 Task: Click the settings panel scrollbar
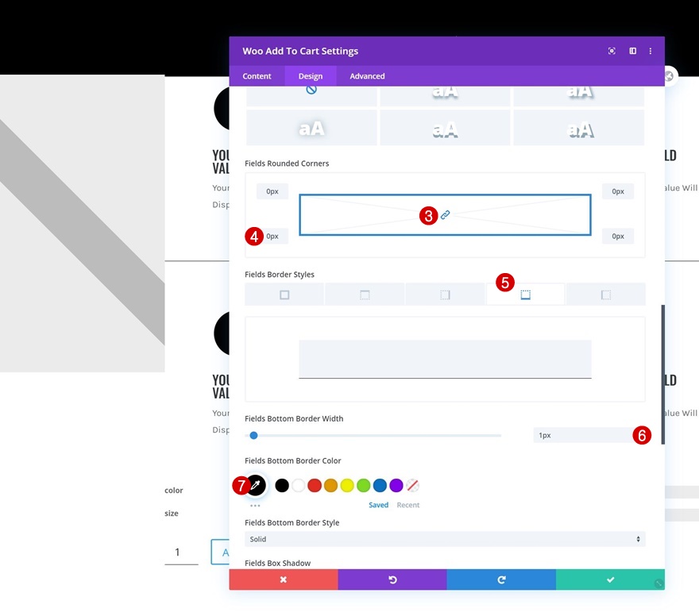(x=663, y=374)
